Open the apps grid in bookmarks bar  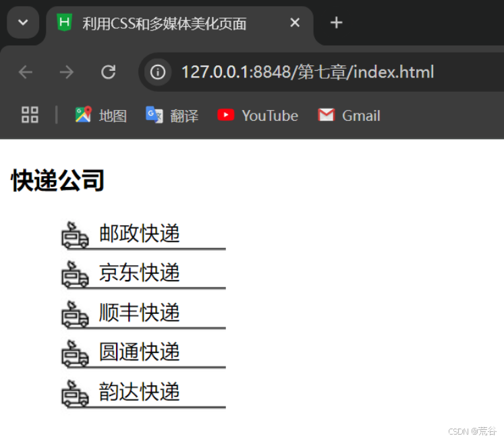pyautogui.click(x=30, y=115)
